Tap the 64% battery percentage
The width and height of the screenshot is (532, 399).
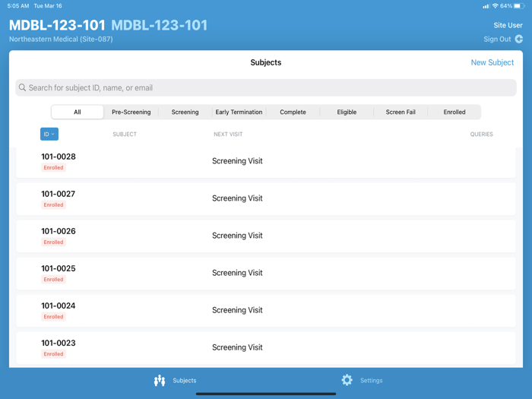tap(506, 6)
